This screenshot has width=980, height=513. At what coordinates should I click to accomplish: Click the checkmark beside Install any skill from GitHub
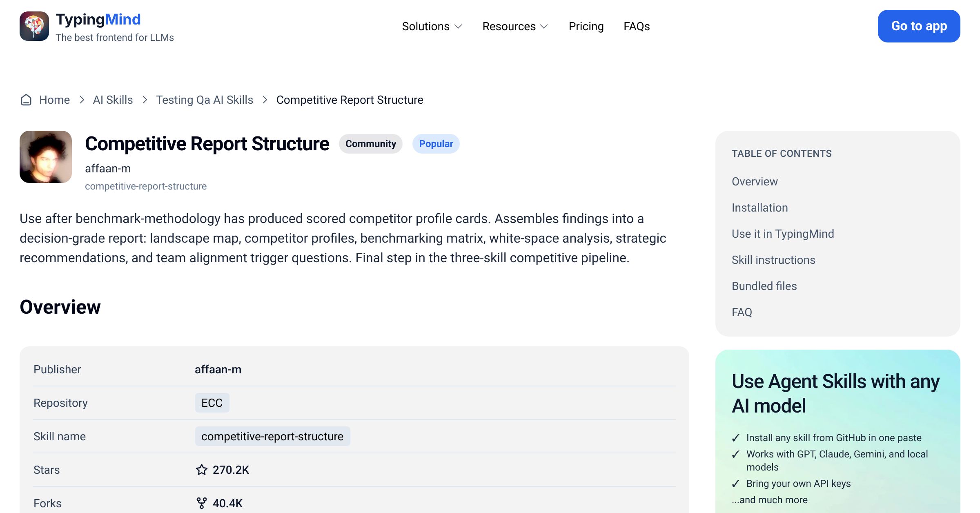(x=736, y=438)
